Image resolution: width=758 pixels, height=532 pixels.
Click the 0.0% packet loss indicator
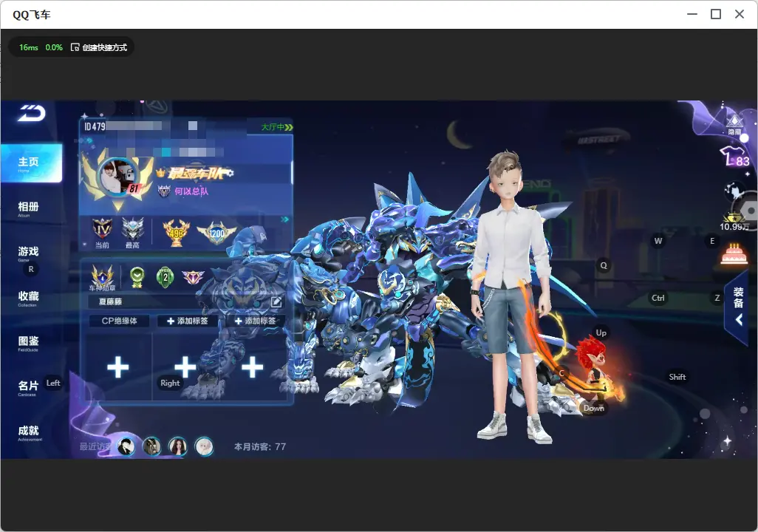(54, 47)
